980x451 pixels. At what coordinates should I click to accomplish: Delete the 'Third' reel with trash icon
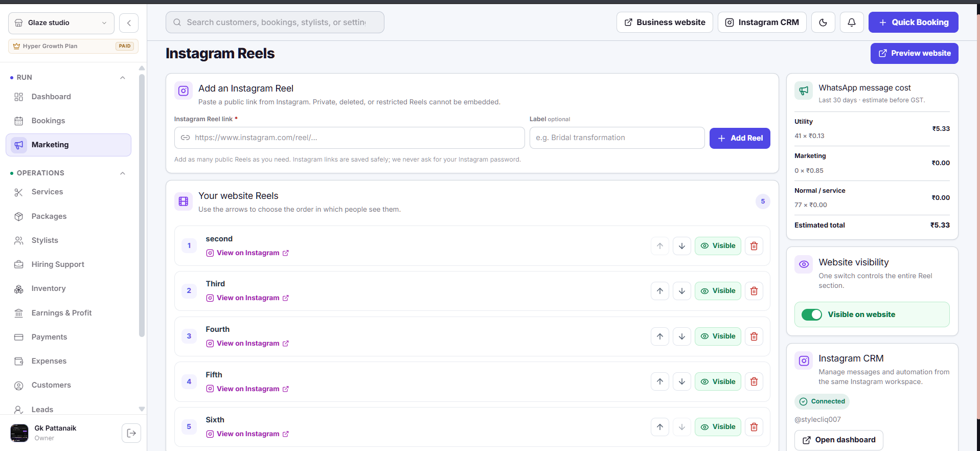[x=754, y=291]
